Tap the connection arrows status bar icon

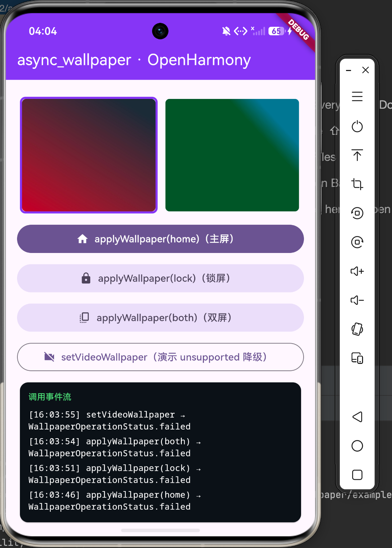(x=241, y=31)
